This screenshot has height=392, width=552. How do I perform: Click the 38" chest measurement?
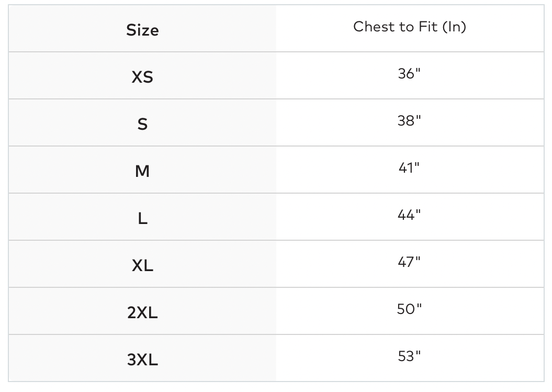(409, 121)
